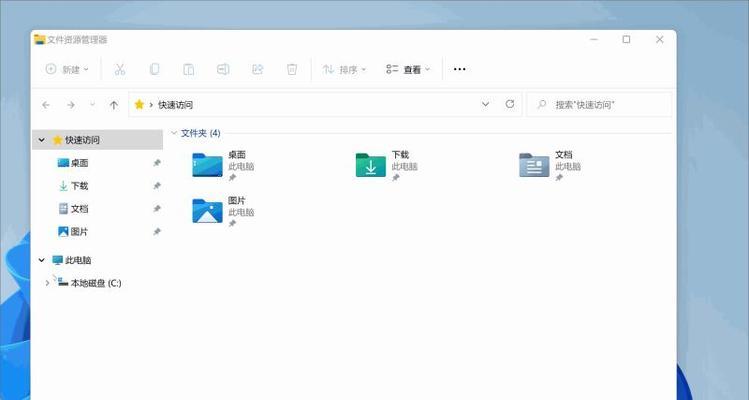Click the 图片 folder name label

coord(237,201)
